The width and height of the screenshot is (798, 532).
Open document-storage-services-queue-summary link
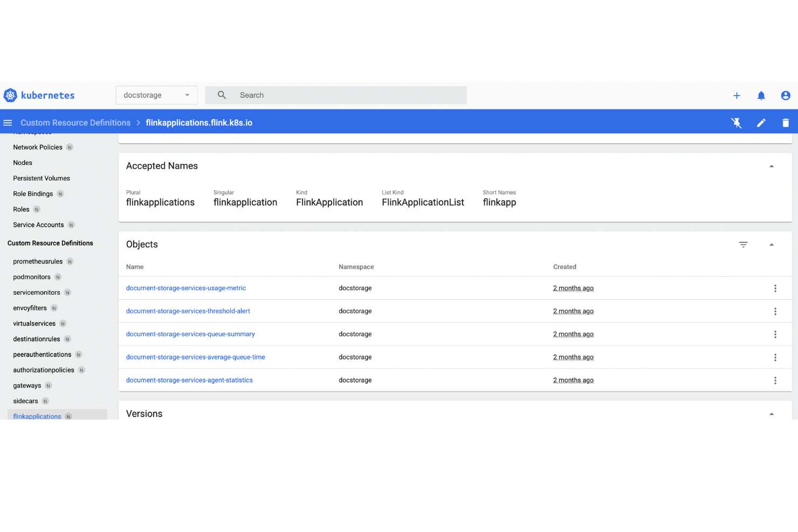point(190,334)
